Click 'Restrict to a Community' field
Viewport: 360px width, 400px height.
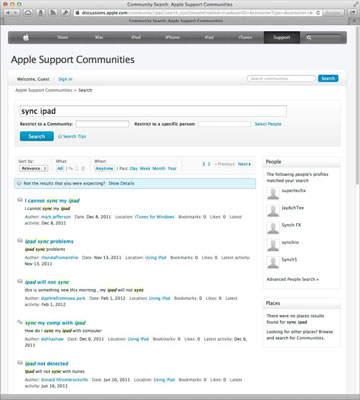point(102,124)
